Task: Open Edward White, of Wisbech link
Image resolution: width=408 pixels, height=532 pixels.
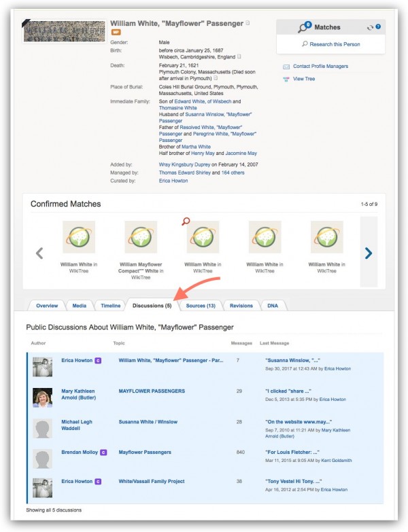Action: 203,101
